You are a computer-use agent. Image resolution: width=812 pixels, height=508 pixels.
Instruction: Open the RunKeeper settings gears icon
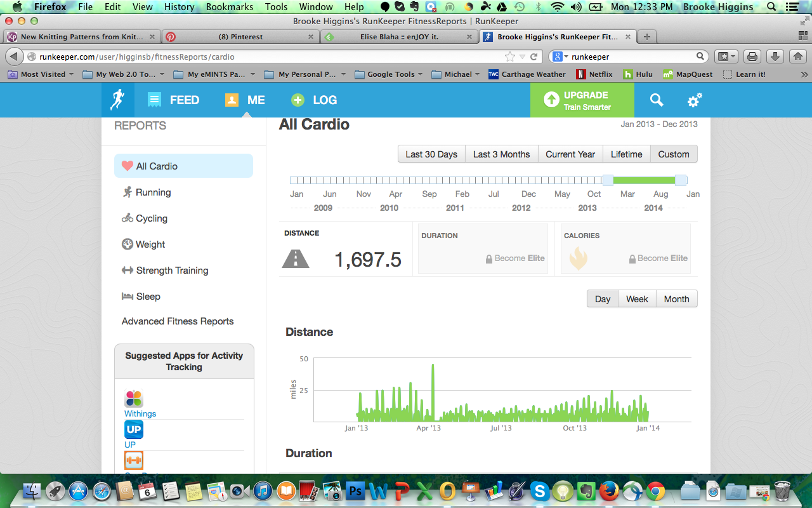(695, 100)
